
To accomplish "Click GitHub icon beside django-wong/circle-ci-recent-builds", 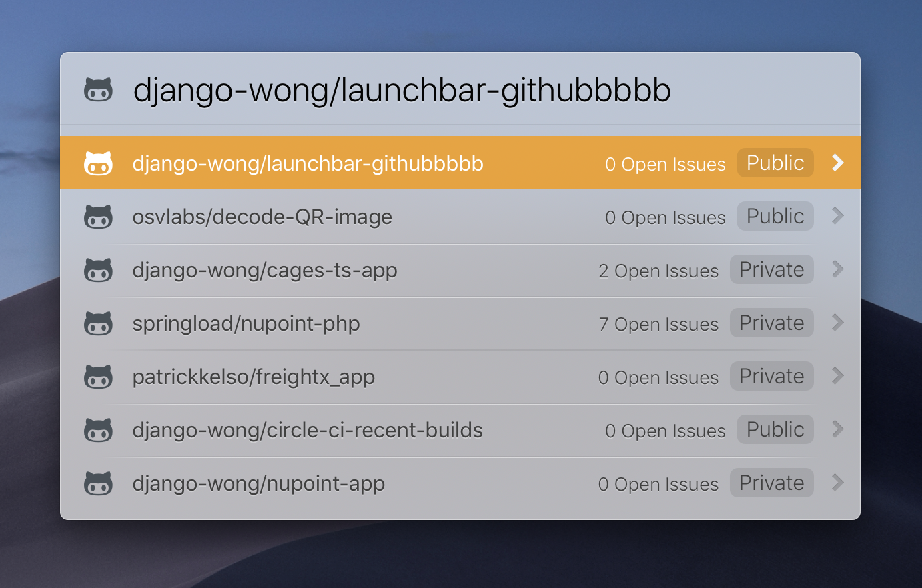I will pyautogui.click(x=98, y=429).
